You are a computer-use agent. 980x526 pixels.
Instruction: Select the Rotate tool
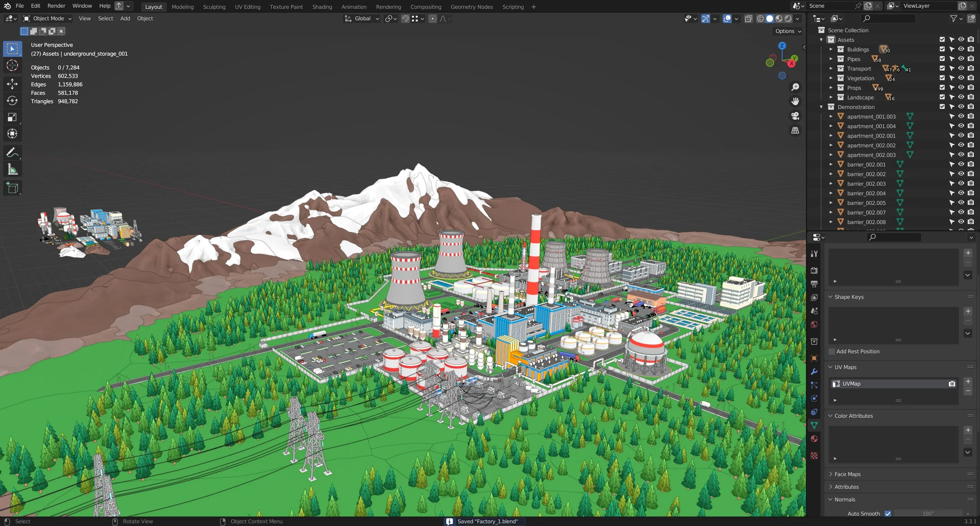click(x=12, y=101)
